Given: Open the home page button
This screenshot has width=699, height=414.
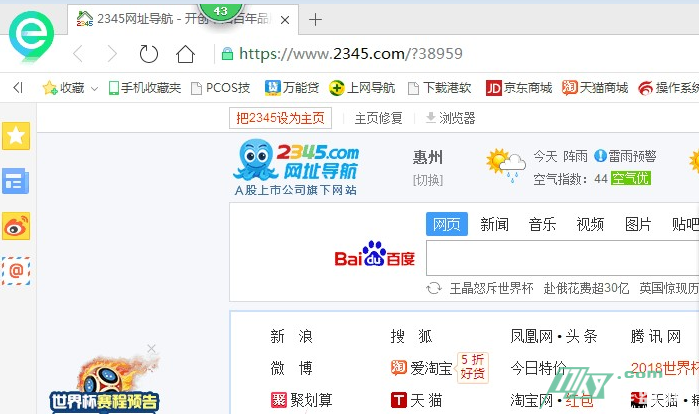Looking at the screenshot, I should click(185, 54).
